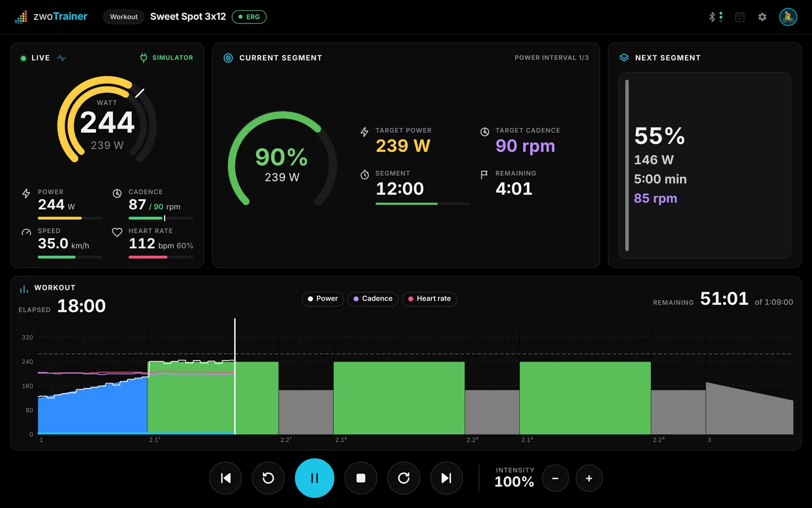Click the Sweet Spot 3x12 title

tap(188, 17)
